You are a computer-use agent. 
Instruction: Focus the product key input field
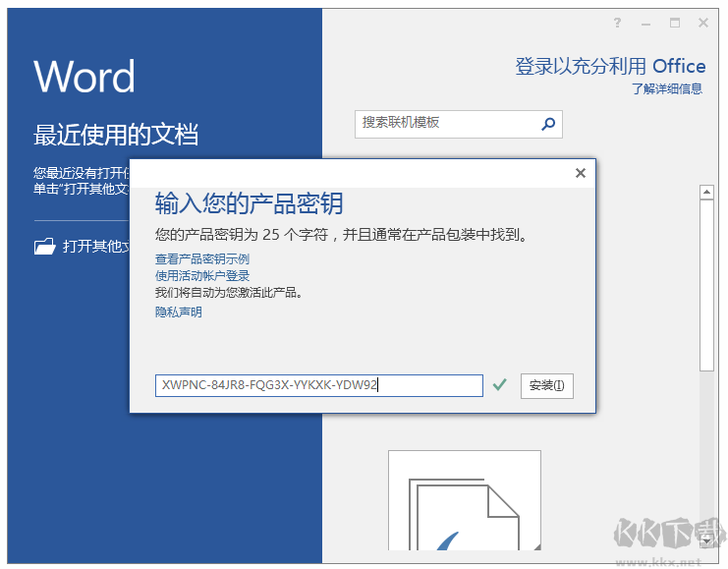(319, 385)
